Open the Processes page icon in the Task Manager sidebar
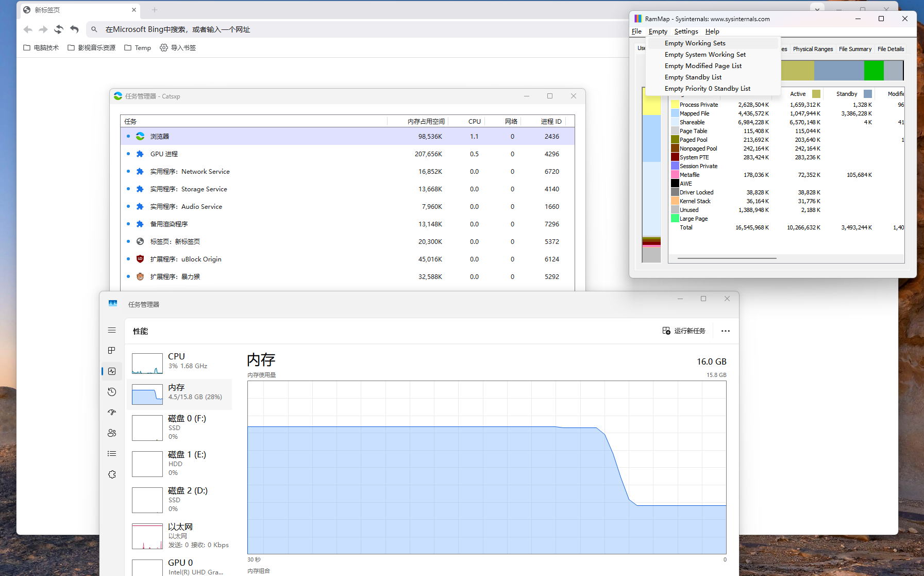The width and height of the screenshot is (924, 576). pyautogui.click(x=112, y=351)
